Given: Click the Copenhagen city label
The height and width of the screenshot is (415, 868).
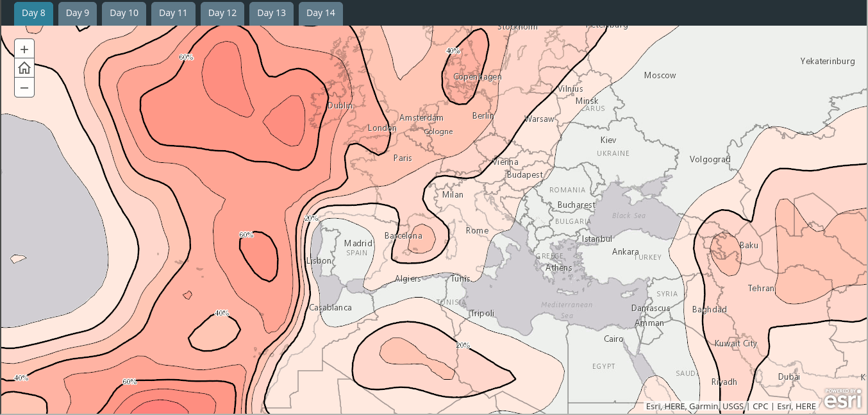Looking at the screenshot, I should point(478,77).
